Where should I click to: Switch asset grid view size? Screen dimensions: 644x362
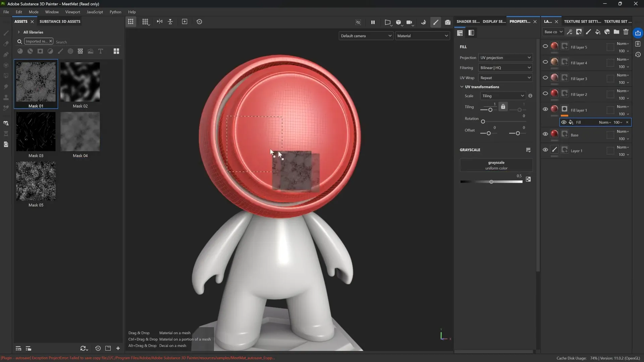(x=116, y=51)
